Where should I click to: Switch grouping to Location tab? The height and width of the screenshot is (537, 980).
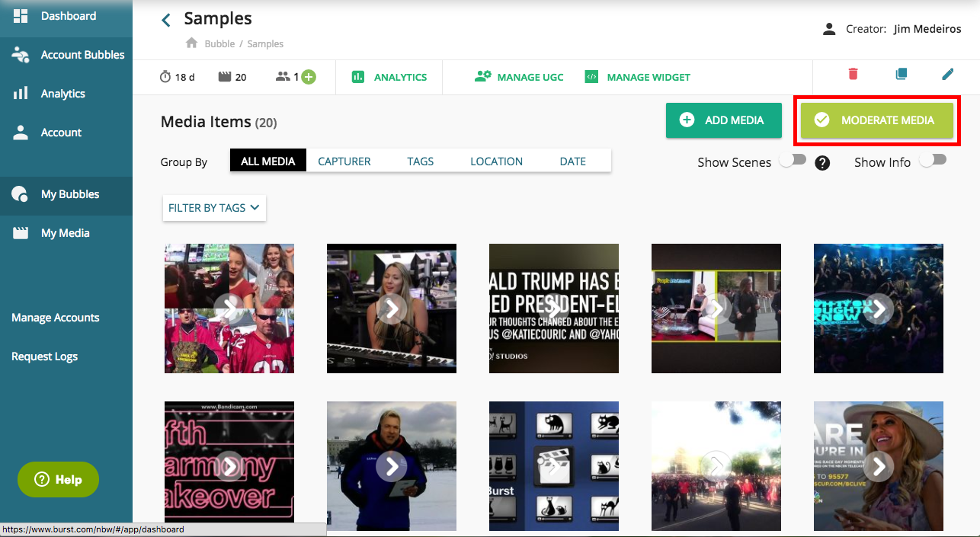(x=496, y=161)
